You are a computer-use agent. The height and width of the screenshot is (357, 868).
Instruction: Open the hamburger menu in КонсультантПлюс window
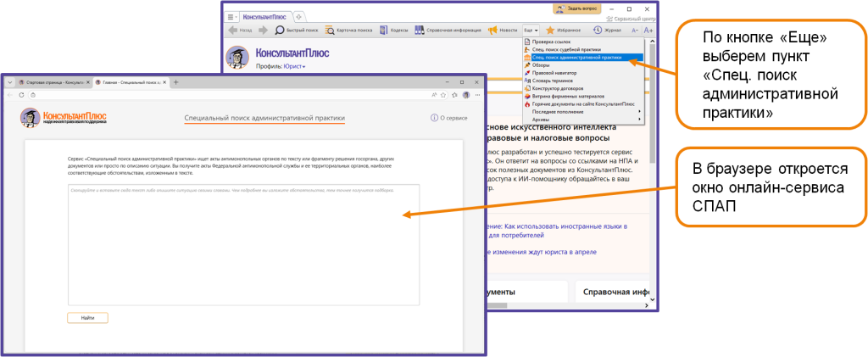(x=232, y=17)
